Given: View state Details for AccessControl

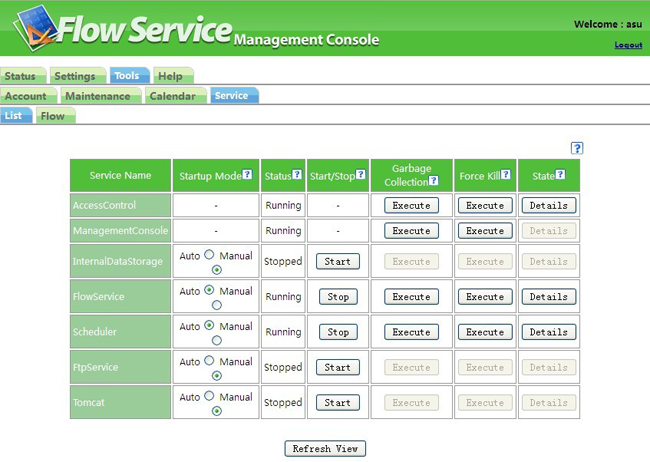Looking at the screenshot, I should tap(549, 205).
